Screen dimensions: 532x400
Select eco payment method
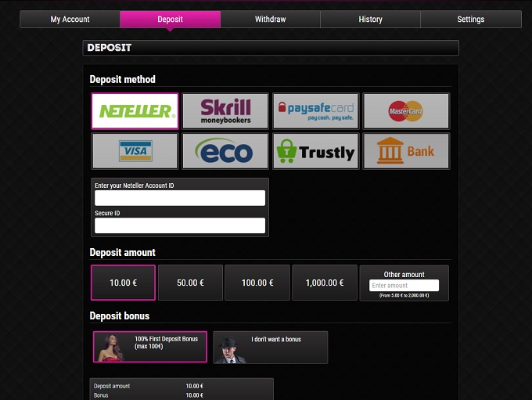[225, 151]
